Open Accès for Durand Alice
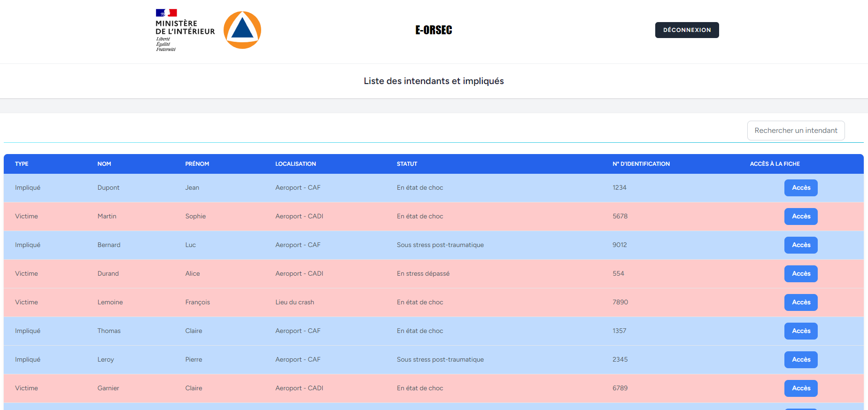Image resolution: width=868 pixels, height=410 pixels. [801, 274]
